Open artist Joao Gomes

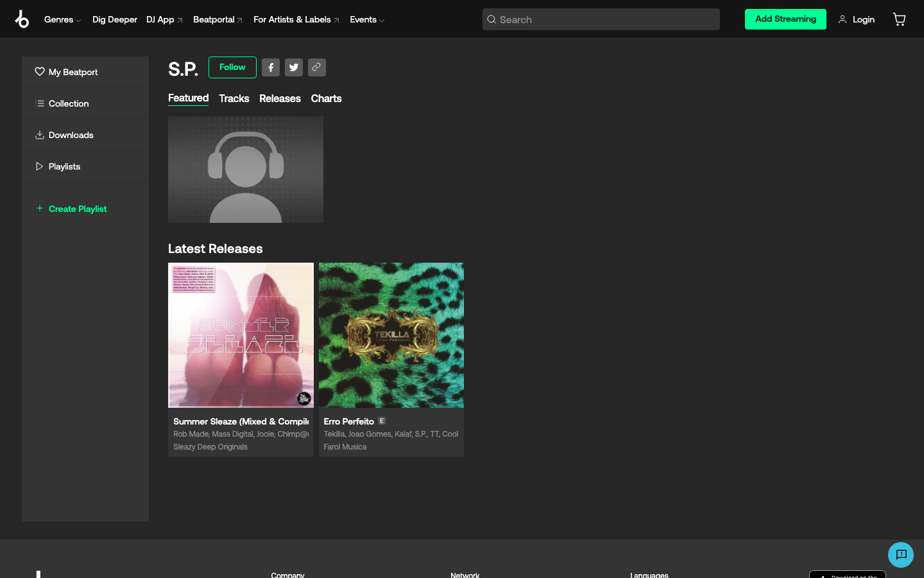(x=369, y=434)
